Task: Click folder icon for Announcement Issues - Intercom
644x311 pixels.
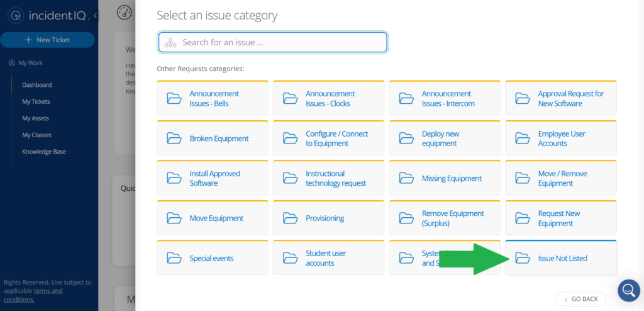Action: (x=407, y=98)
